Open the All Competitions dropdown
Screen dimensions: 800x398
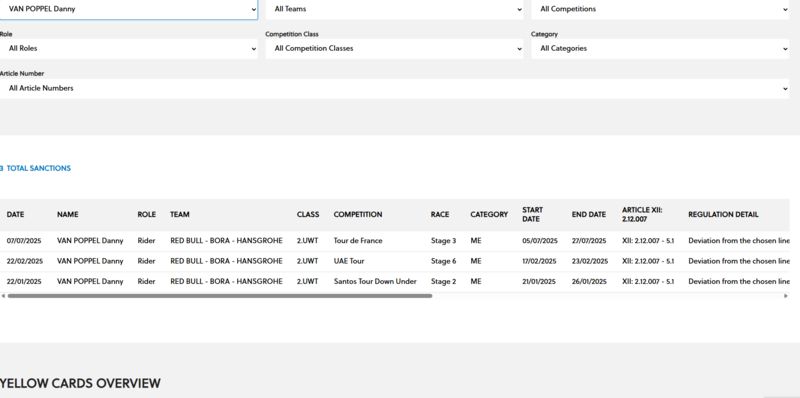(660, 9)
